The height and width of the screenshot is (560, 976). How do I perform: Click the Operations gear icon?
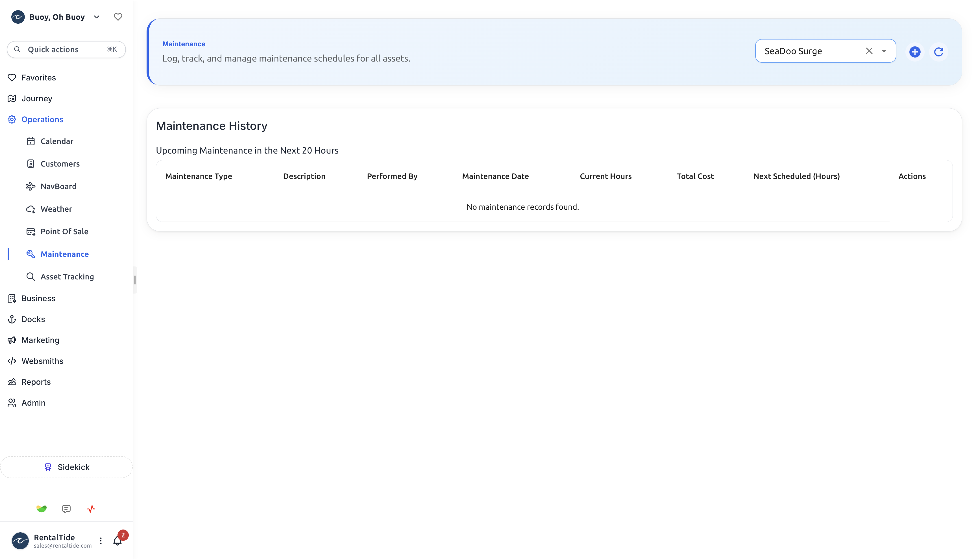click(x=12, y=120)
